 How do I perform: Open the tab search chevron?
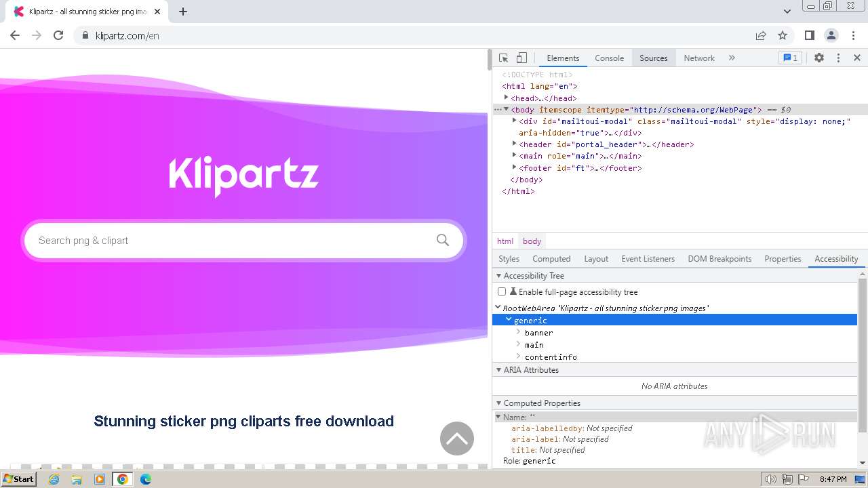787,12
